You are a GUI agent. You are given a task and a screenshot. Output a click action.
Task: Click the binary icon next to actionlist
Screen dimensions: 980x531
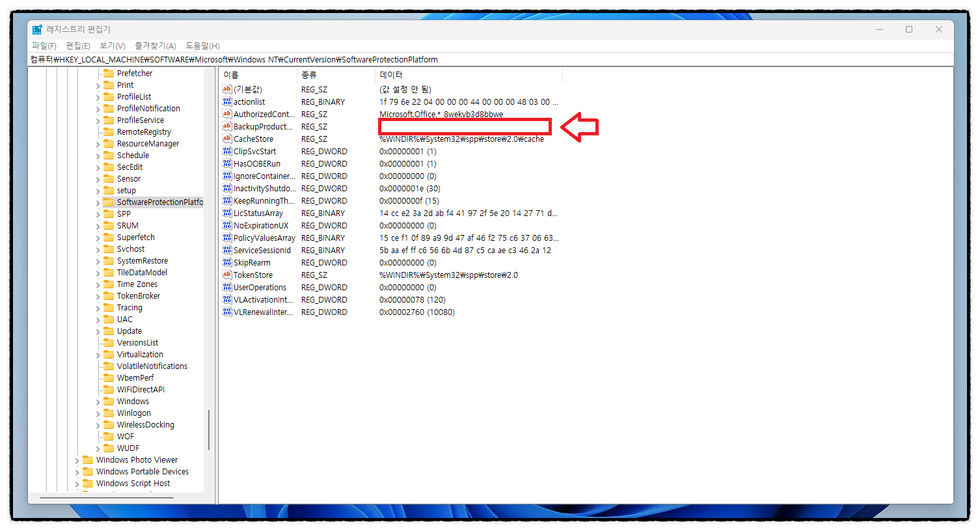click(x=227, y=102)
